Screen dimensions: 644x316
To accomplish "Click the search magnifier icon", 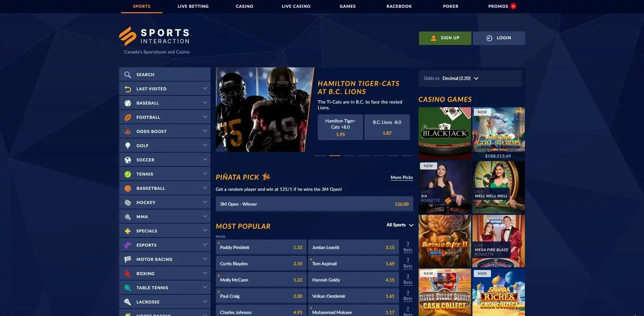I will 128,74.
